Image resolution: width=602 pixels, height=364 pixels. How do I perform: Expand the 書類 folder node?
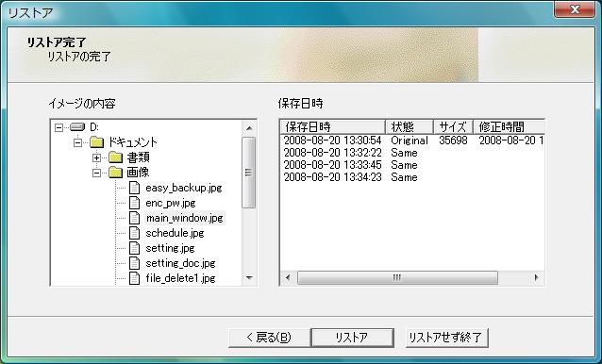(x=96, y=157)
